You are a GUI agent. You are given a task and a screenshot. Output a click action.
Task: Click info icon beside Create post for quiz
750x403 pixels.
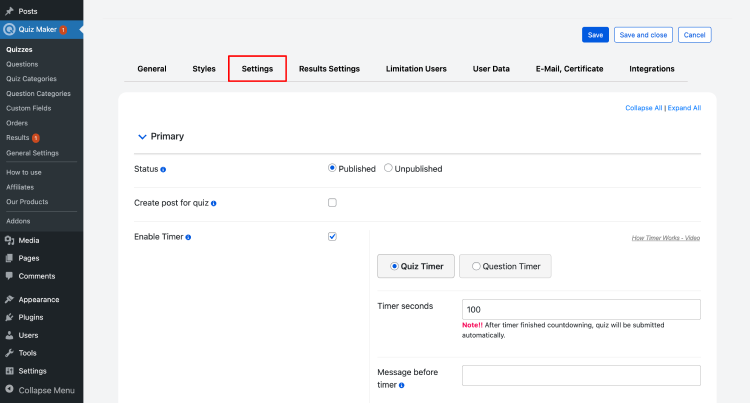213,204
